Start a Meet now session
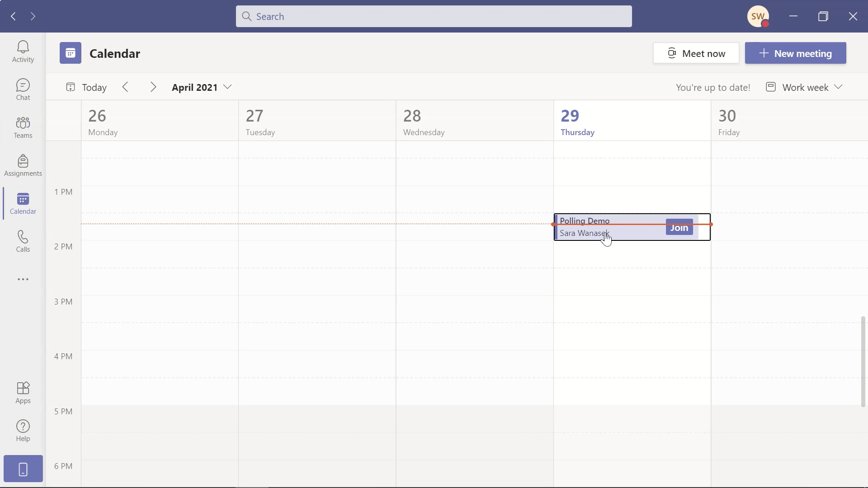The image size is (868, 488). (696, 53)
